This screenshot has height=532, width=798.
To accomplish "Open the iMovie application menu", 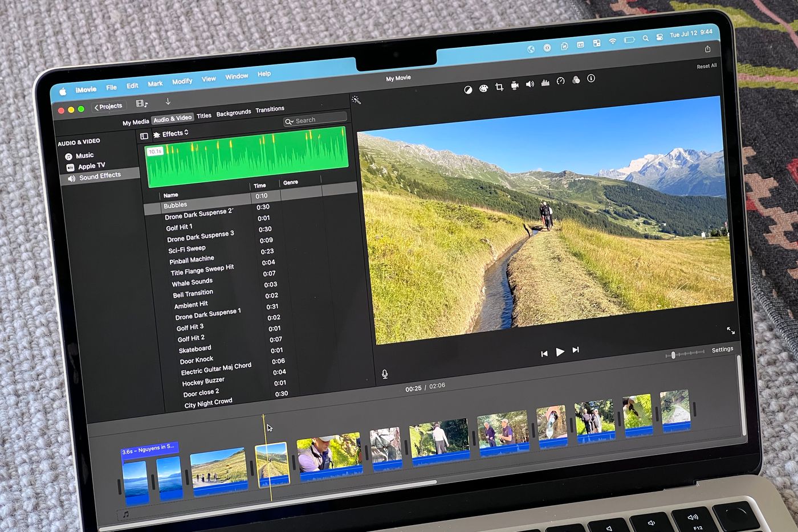I will point(86,90).
